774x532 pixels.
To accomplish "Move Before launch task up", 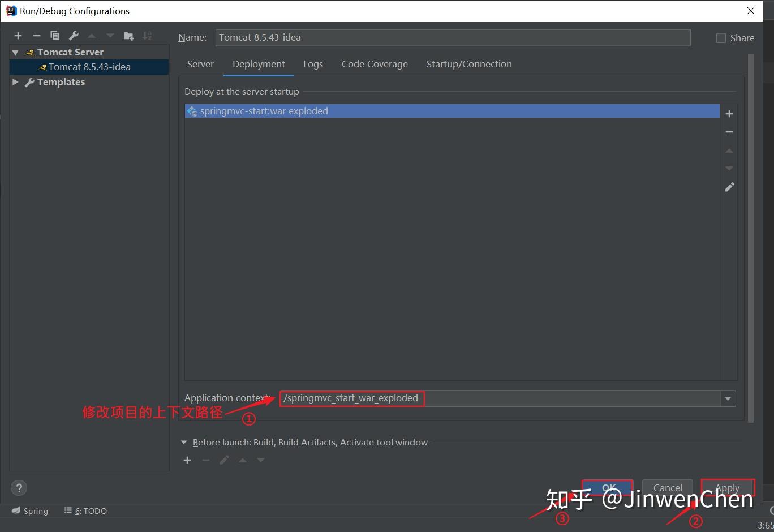I will click(x=243, y=460).
